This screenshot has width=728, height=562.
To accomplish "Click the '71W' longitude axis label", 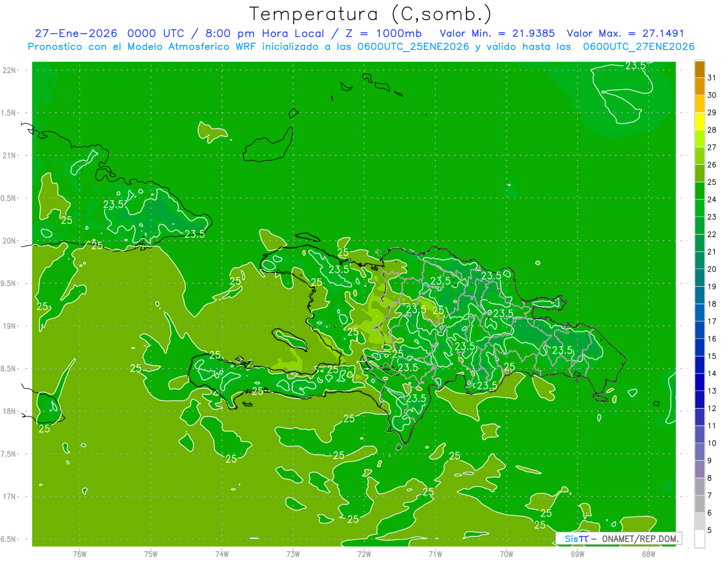I will (435, 554).
